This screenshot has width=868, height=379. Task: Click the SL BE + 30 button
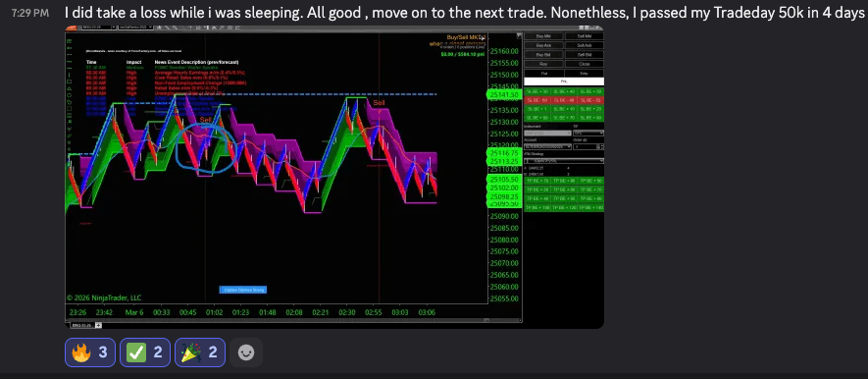[x=536, y=91]
